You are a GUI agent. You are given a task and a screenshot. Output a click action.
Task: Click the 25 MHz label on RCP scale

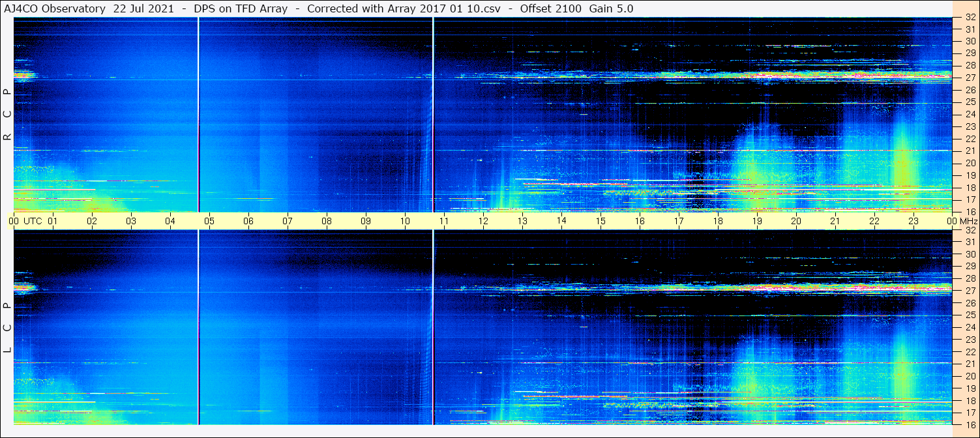click(970, 102)
